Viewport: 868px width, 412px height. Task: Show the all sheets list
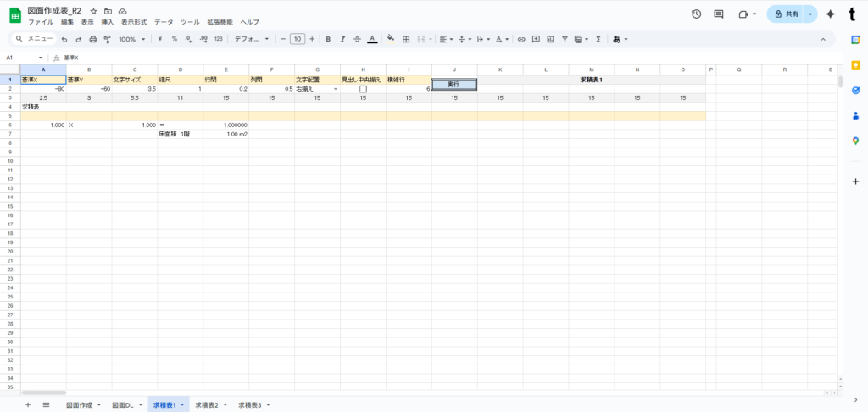[46, 405]
